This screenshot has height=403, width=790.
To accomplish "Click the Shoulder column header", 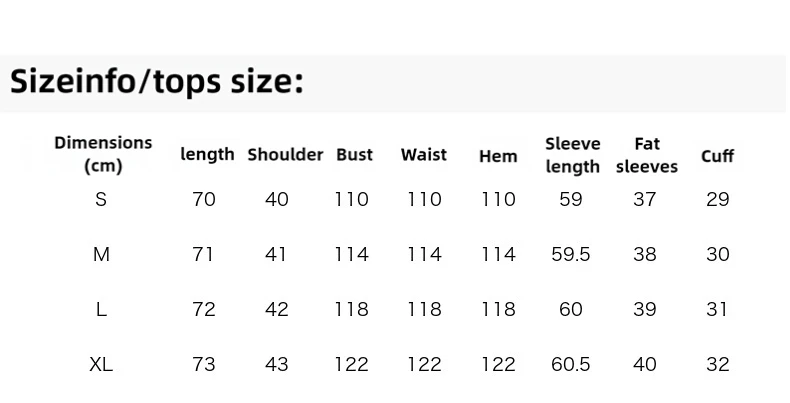I will point(285,155).
